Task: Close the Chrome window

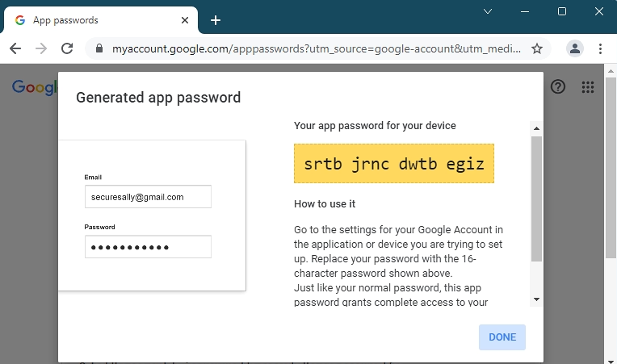Action: [599, 11]
